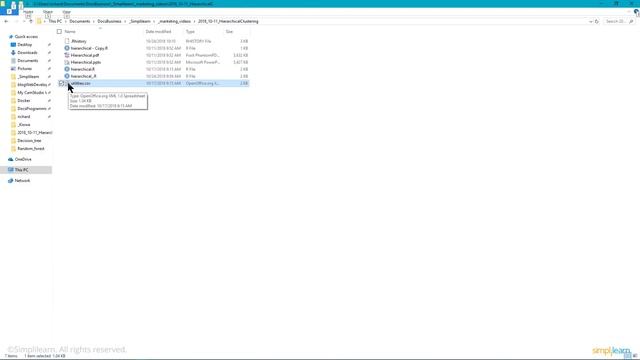
Task: Select the Hierarchical.pptx file icon
Action: 67,62
